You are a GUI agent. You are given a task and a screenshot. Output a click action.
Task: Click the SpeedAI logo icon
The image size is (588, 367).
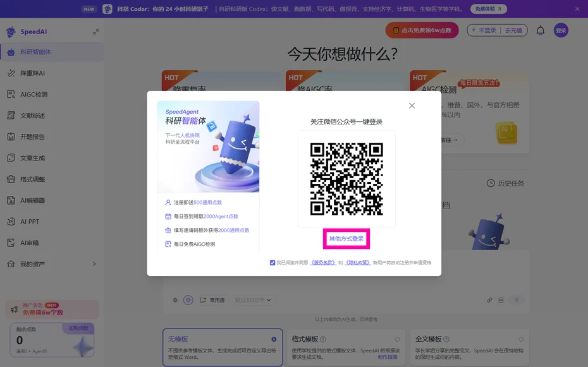11,32
